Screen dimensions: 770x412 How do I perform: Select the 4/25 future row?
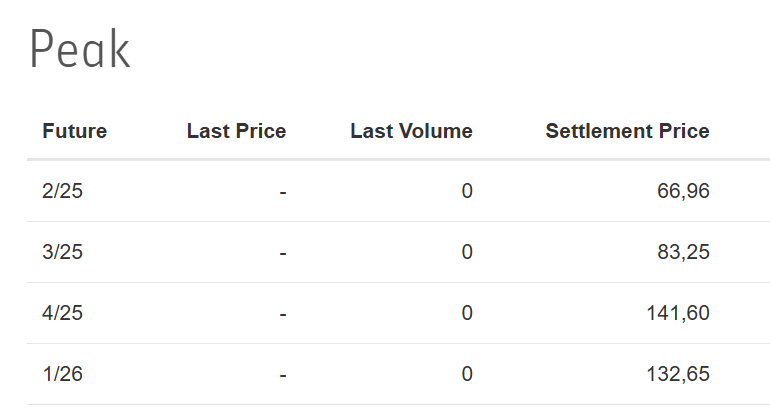[63, 313]
